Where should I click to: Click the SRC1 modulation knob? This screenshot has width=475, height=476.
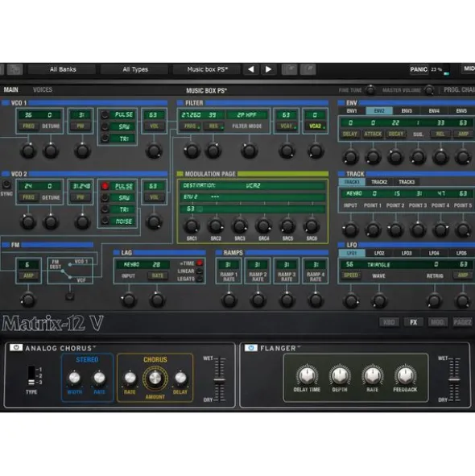[192, 226]
